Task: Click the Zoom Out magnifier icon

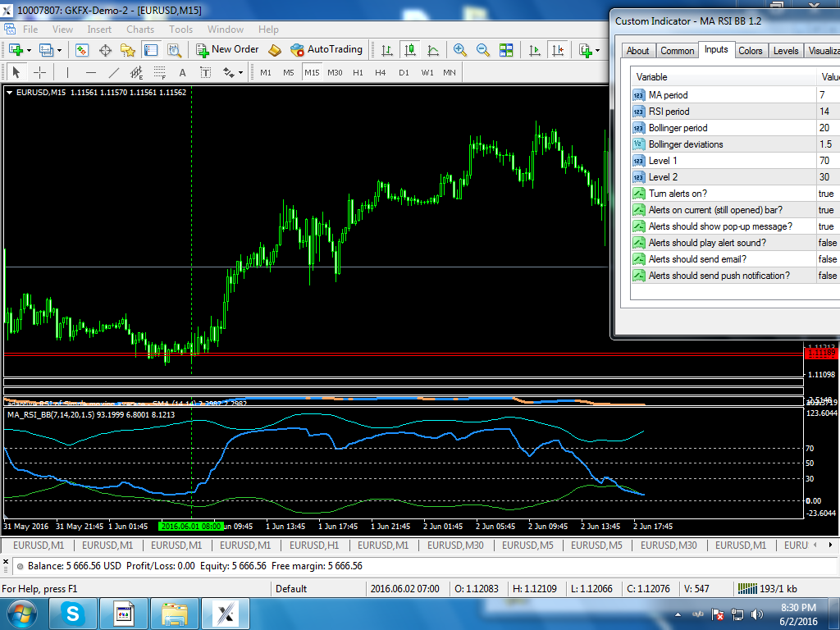Action: pyautogui.click(x=482, y=50)
